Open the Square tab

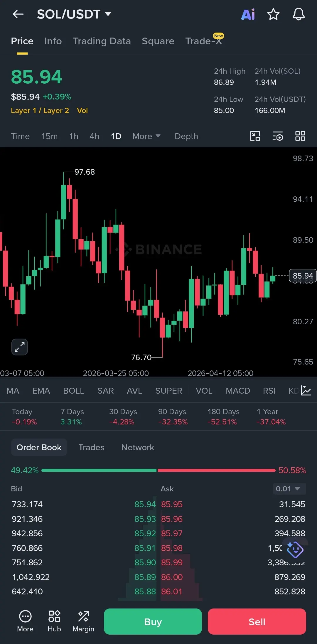coord(158,41)
